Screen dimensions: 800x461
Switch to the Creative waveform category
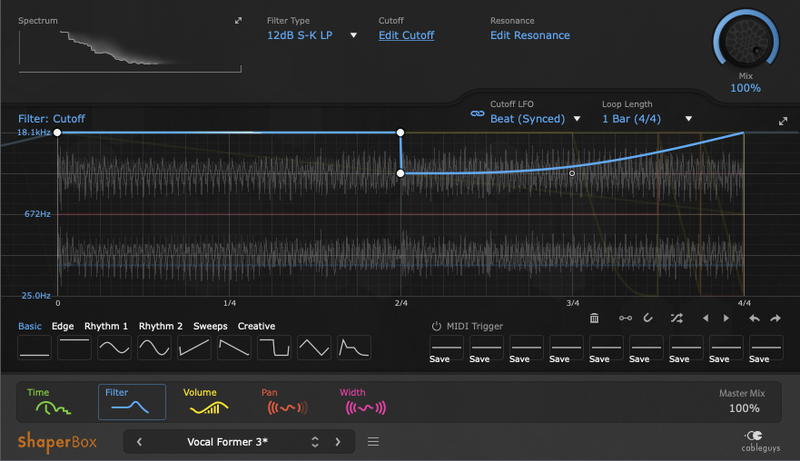(x=257, y=326)
